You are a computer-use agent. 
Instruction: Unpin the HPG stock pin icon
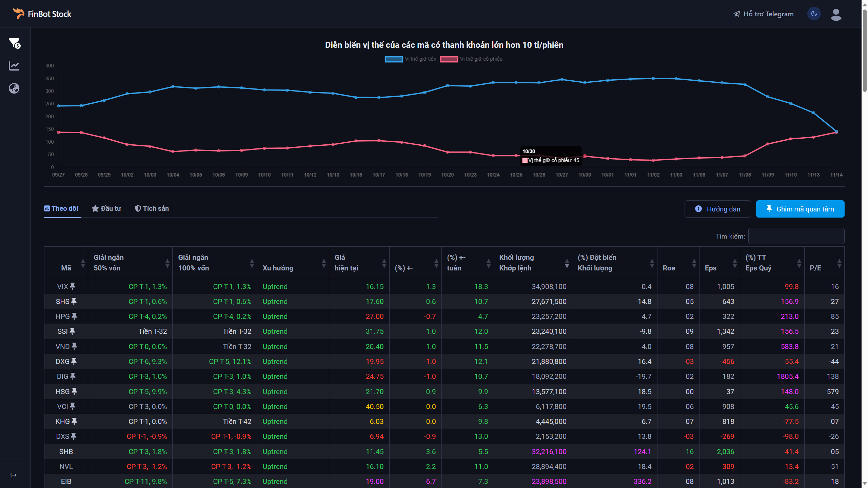pyautogui.click(x=74, y=316)
